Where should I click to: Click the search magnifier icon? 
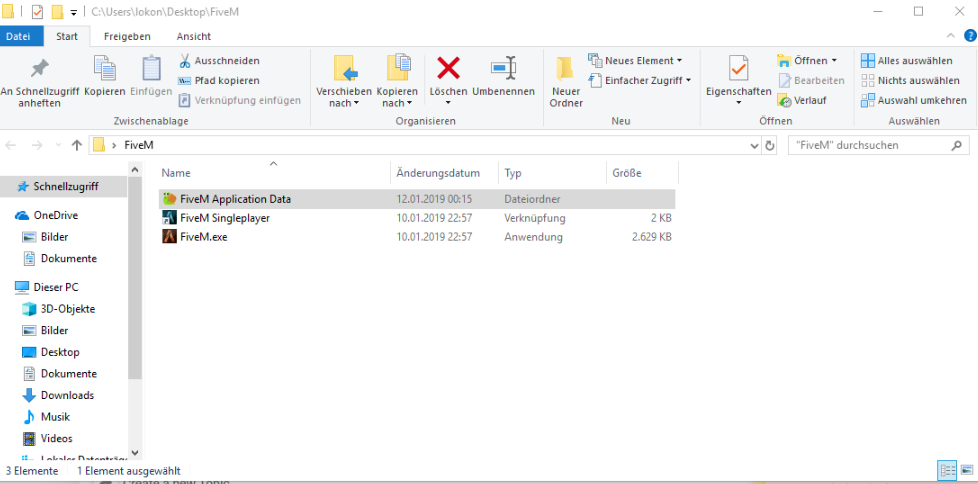click(956, 145)
